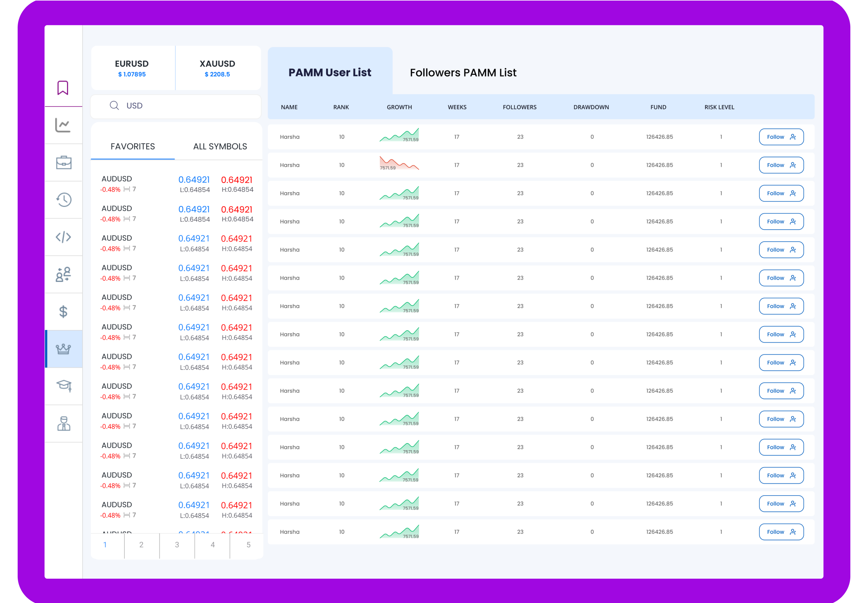
Task: Sort by FUND column header
Action: pyautogui.click(x=658, y=107)
